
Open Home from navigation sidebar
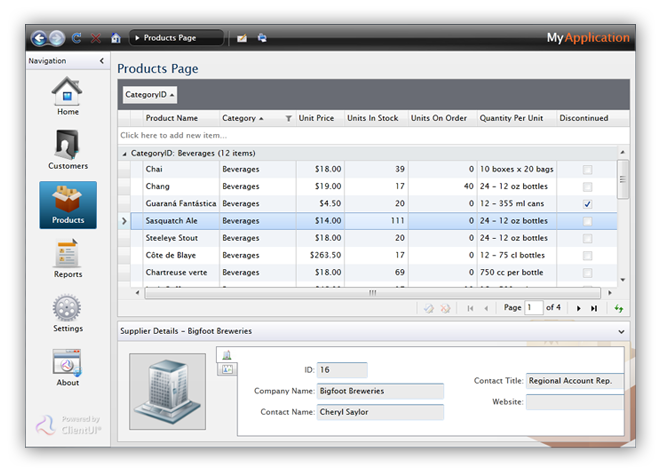coord(67,96)
